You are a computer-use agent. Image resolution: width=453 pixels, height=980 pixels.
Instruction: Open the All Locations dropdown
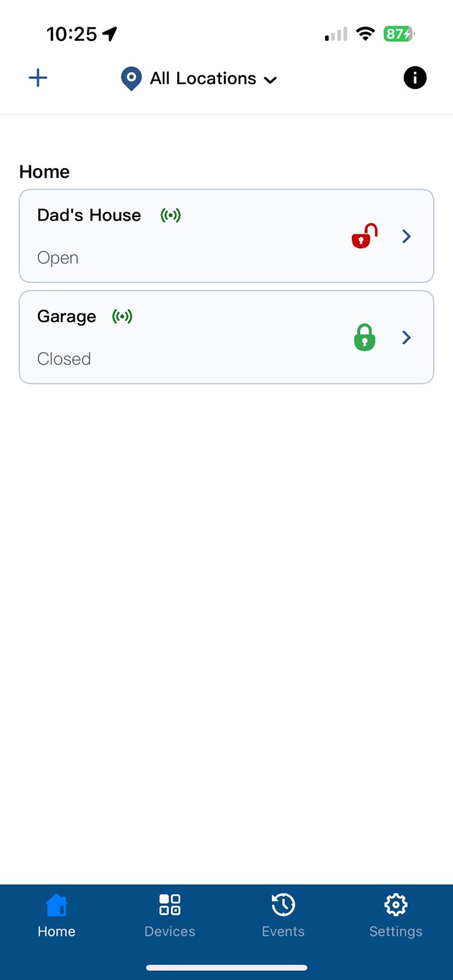click(x=199, y=78)
